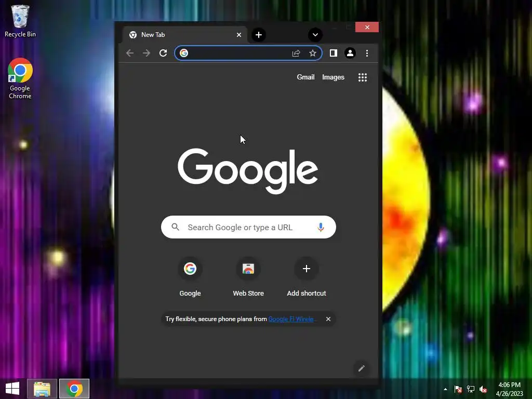Select the New Tab tab

[184, 35]
